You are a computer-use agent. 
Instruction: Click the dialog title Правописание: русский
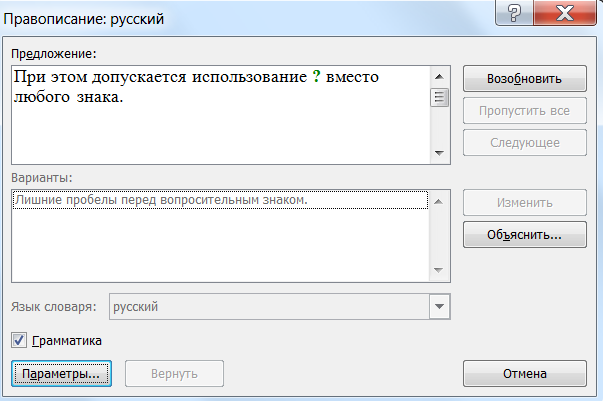pyautogui.click(x=83, y=19)
